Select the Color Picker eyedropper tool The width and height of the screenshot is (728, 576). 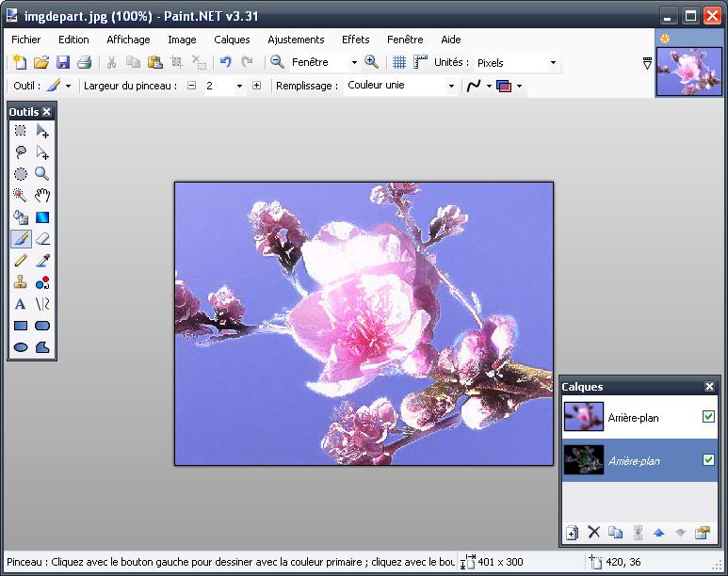[x=42, y=260]
